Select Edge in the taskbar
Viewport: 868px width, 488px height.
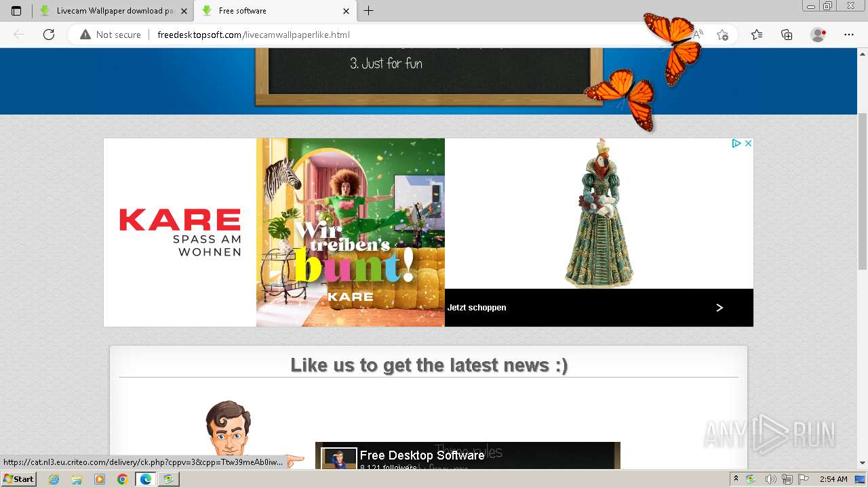coord(146,479)
